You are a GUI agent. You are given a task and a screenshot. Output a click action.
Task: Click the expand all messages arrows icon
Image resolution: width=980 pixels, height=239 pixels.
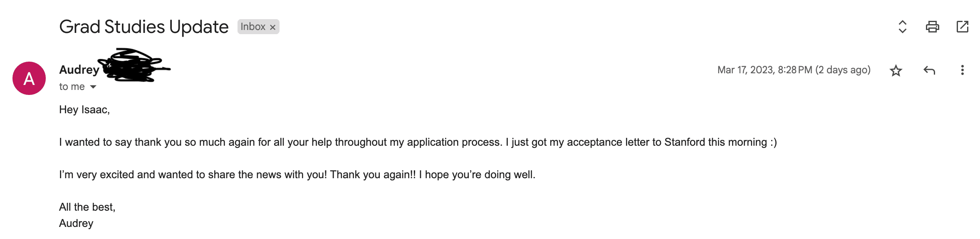coord(902,27)
